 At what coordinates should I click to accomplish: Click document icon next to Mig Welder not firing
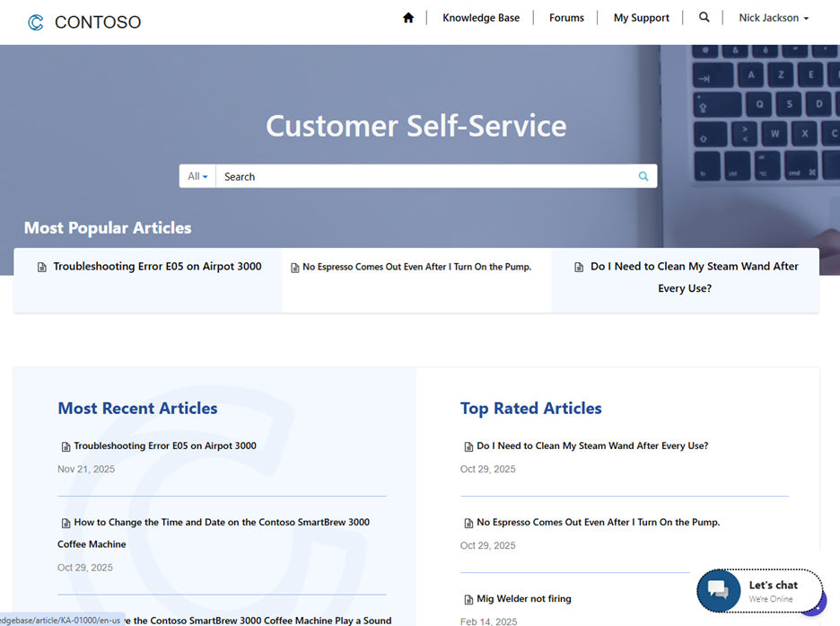pos(468,600)
